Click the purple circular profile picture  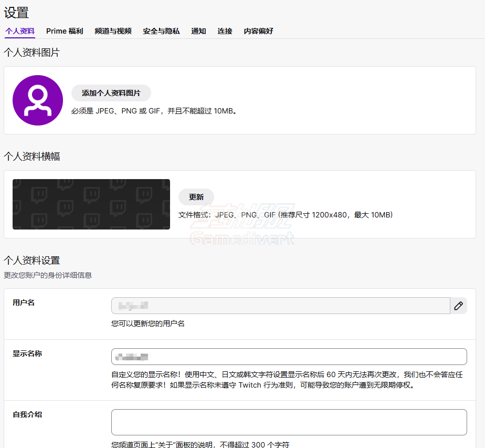[38, 100]
